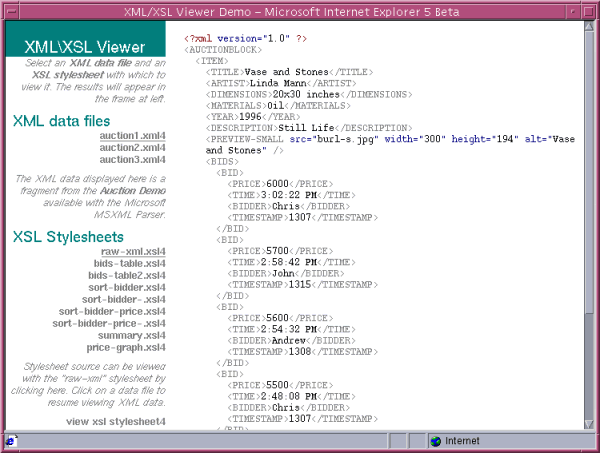600x453 pixels.
Task: Click the maximize button in title bar
Action: 589,11
